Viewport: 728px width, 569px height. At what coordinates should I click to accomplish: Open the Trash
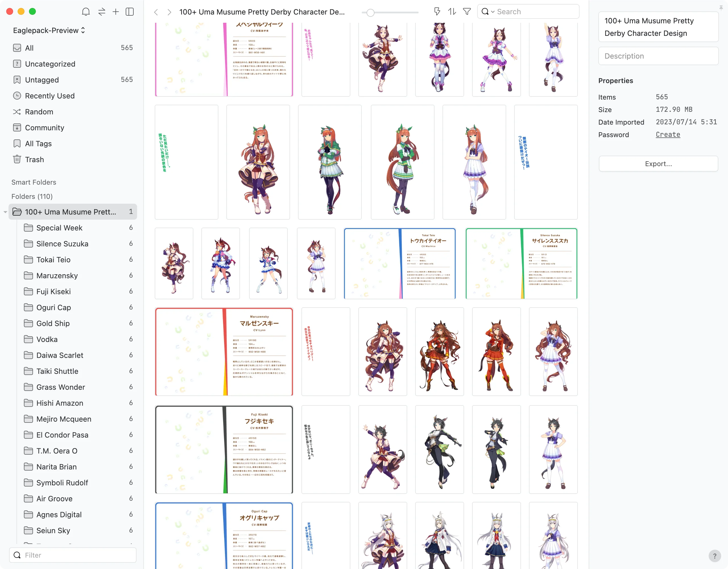[73, 159]
